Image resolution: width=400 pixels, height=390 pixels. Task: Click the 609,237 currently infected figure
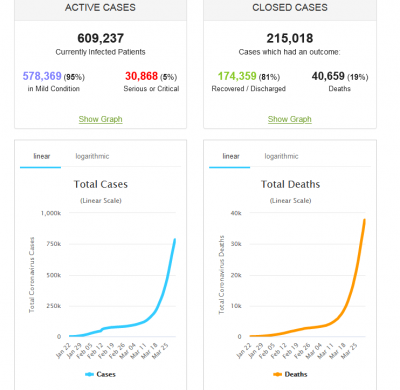click(101, 38)
